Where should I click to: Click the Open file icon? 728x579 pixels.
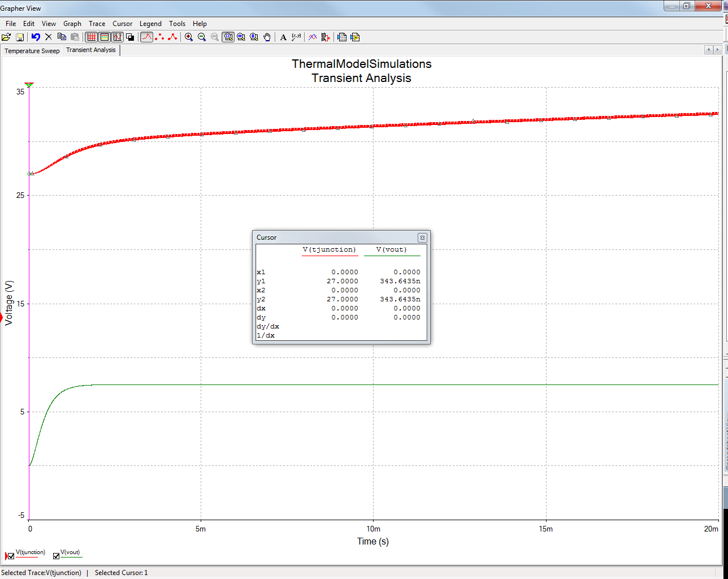click(6, 37)
